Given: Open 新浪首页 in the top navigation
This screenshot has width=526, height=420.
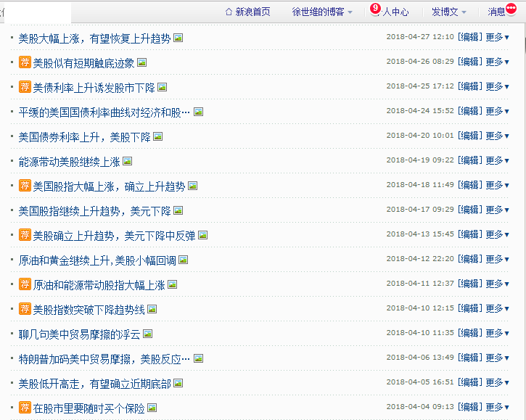Looking at the screenshot, I should tap(252, 12).
